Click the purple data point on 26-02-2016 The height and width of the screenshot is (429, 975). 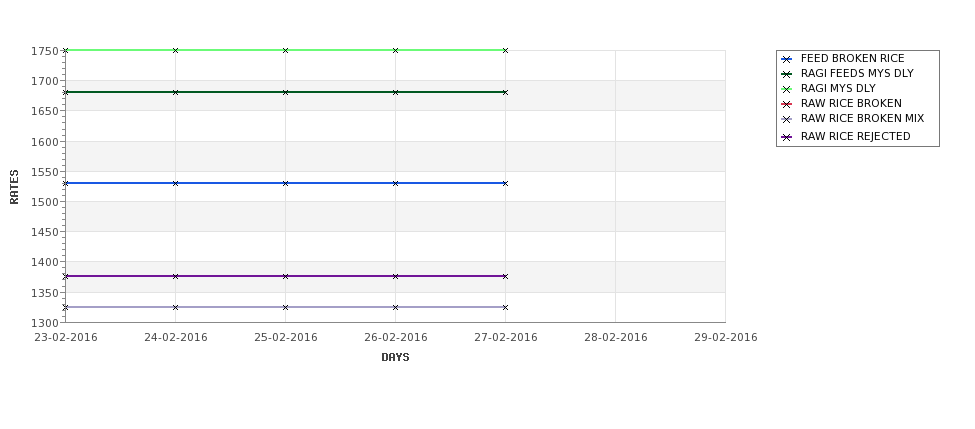click(x=395, y=276)
